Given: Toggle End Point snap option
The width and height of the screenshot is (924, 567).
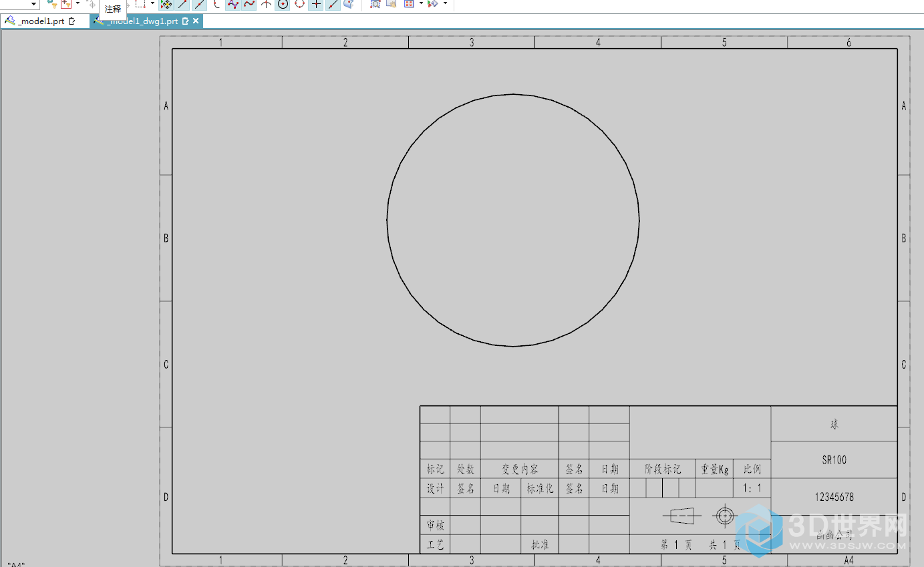Looking at the screenshot, I should tap(182, 4).
